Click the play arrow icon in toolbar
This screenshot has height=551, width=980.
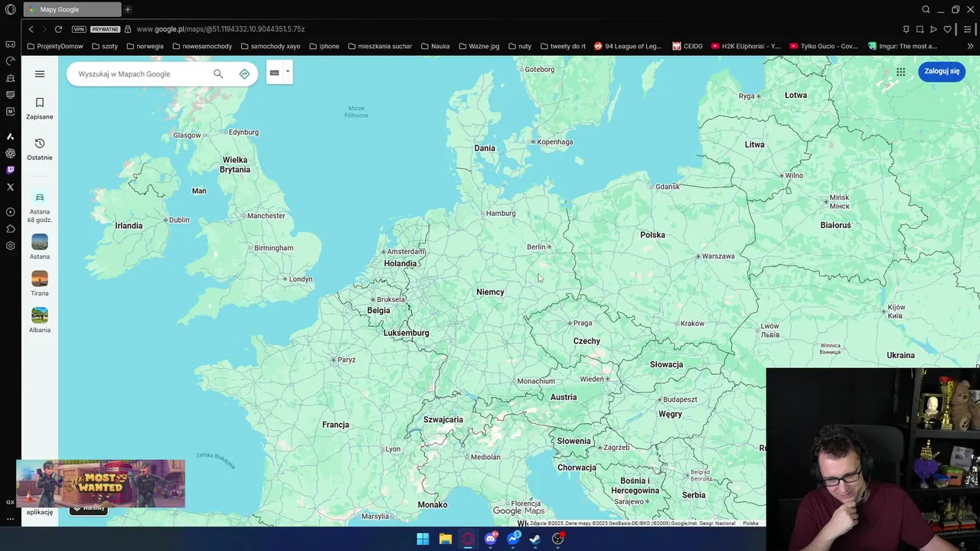click(x=933, y=29)
